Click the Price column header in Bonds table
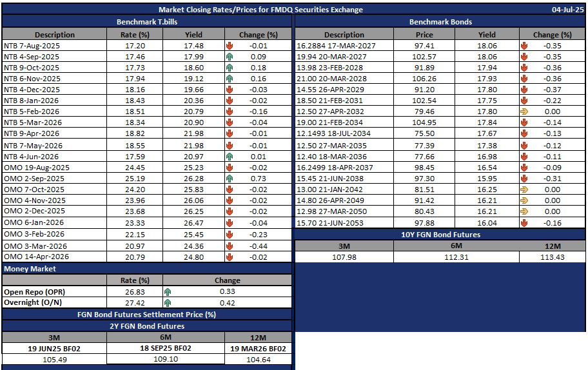The image size is (588, 370). pyautogui.click(x=424, y=35)
